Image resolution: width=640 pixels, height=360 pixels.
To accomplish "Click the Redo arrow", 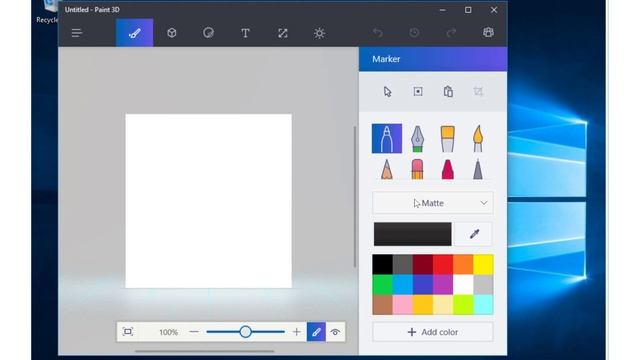I will 451,33.
